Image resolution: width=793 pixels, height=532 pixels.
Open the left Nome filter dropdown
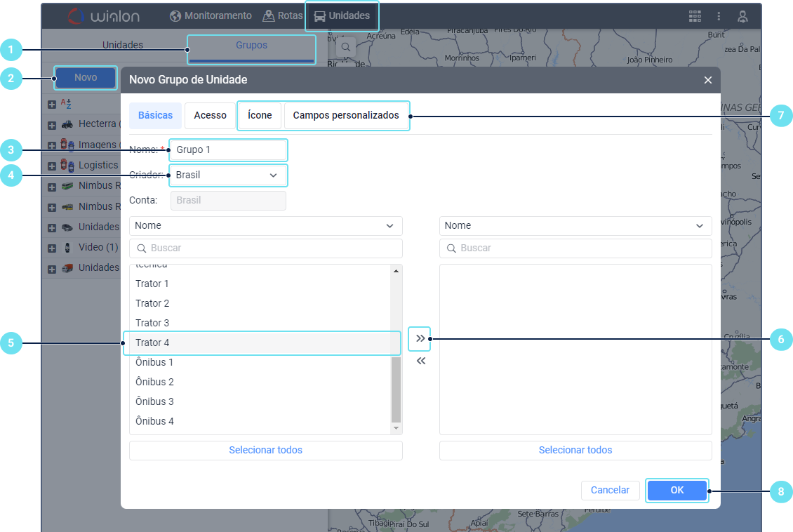[x=265, y=226]
